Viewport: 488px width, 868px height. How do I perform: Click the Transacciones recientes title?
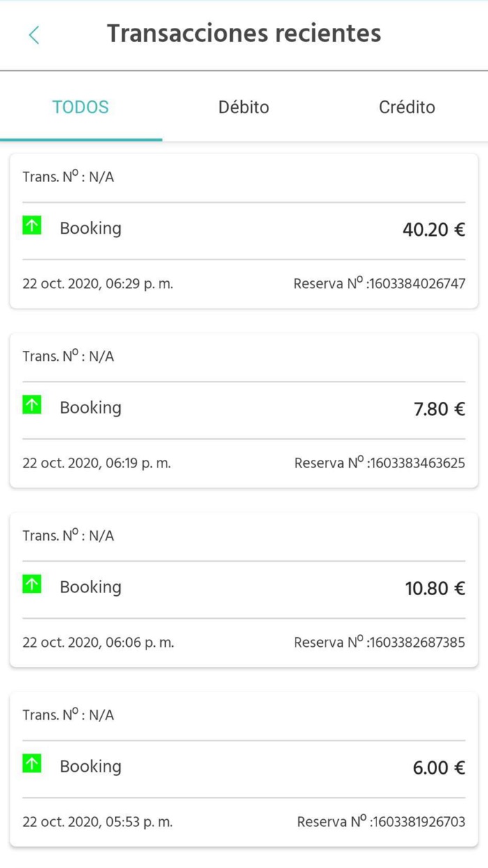click(244, 33)
